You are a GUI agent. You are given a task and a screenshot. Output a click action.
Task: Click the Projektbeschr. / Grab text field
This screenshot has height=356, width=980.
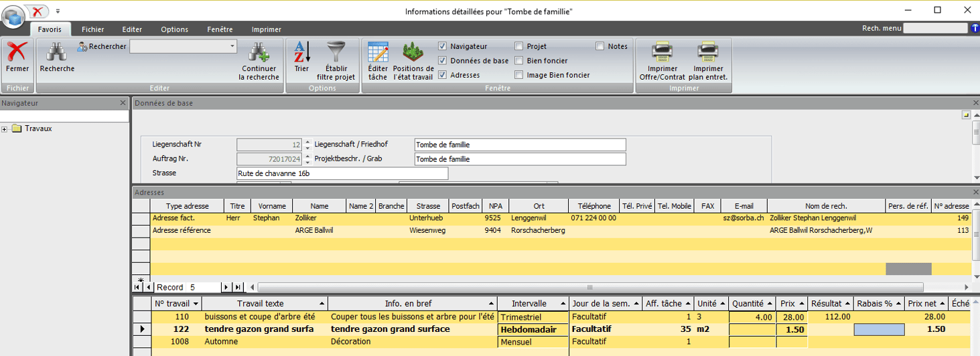point(520,159)
